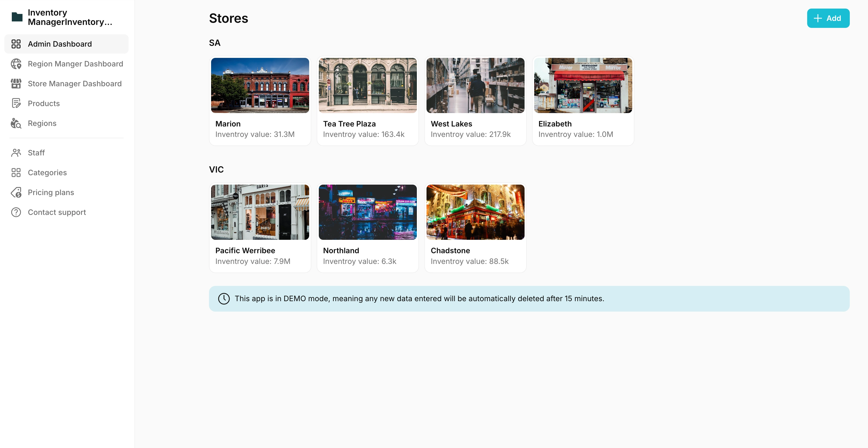The width and height of the screenshot is (868, 448).
Task: Click the Categories squares icon
Action: click(x=16, y=173)
